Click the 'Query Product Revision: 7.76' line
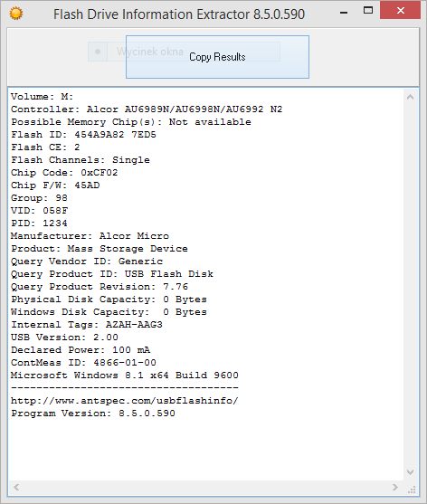427x504 pixels. (100, 287)
